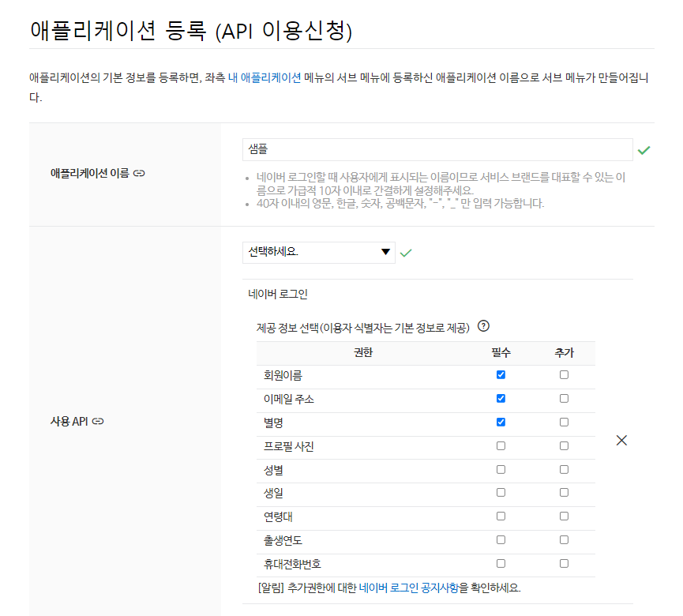The width and height of the screenshot is (683, 616).
Task: Check the 필수 checkbox for 생일
Action: (501, 492)
